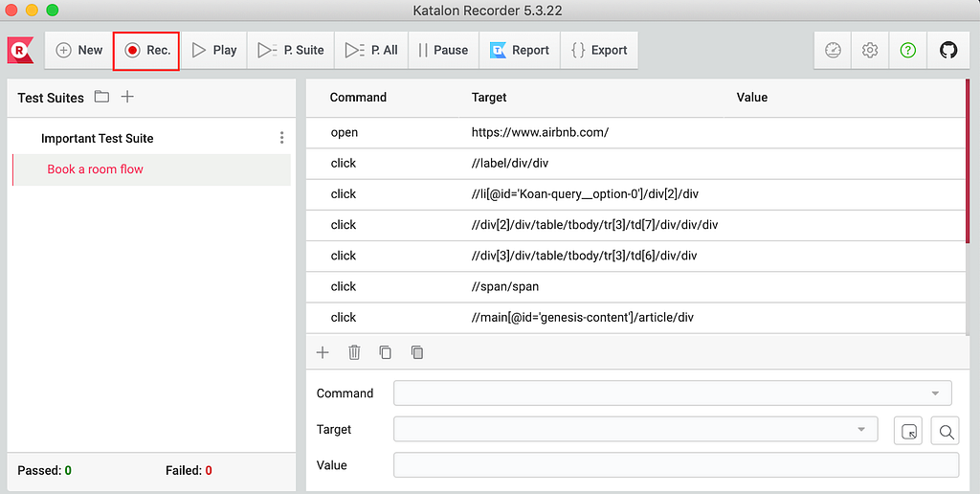Open the green help icon
The image size is (980, 494).
click(907, 50)
